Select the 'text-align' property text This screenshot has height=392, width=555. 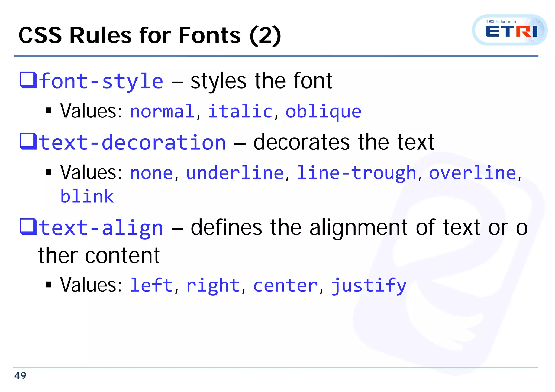point(101,228)
